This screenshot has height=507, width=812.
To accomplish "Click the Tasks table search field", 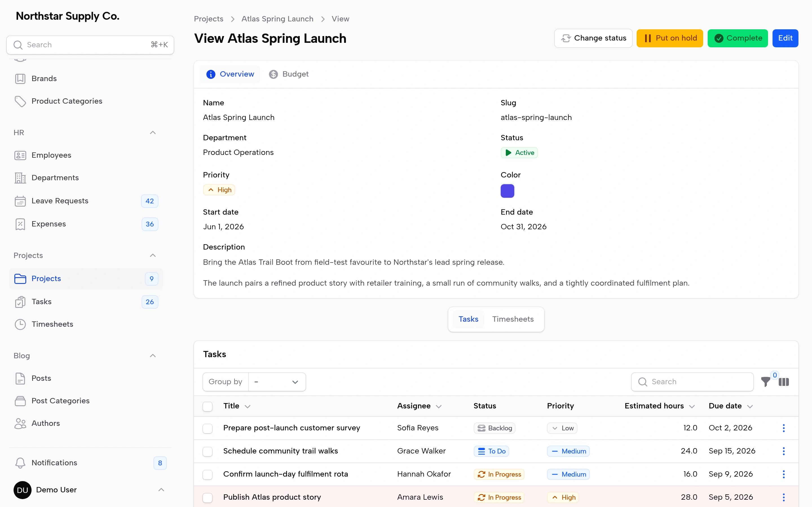I will (x=692, y=382).
